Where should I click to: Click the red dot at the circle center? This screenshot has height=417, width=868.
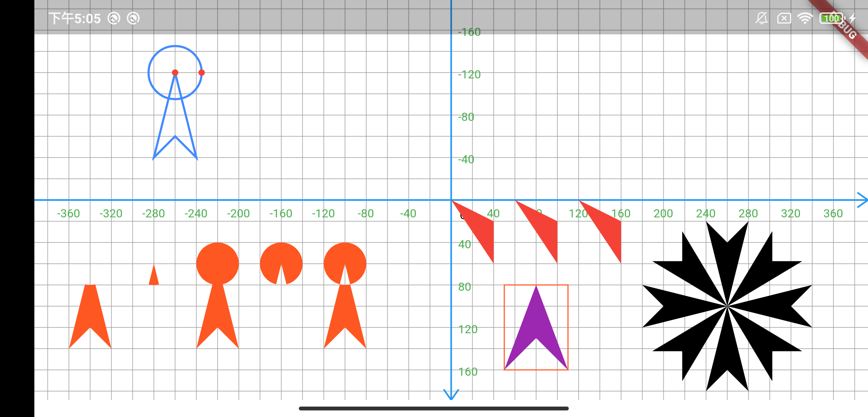pos(175,73)
